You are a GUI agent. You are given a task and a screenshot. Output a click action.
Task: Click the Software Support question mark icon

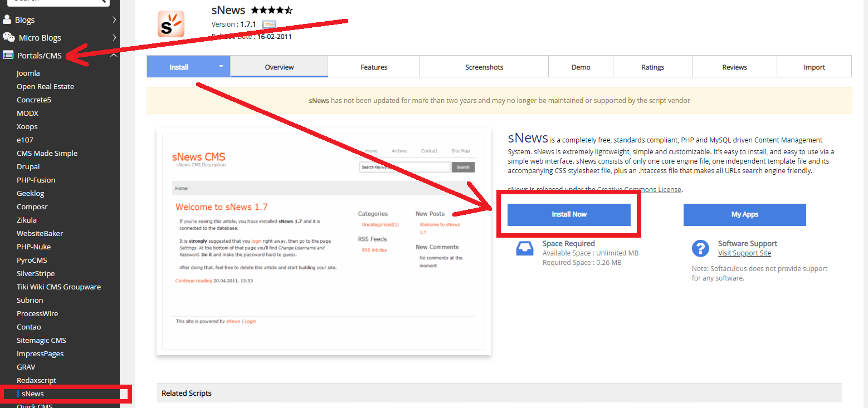700,248
